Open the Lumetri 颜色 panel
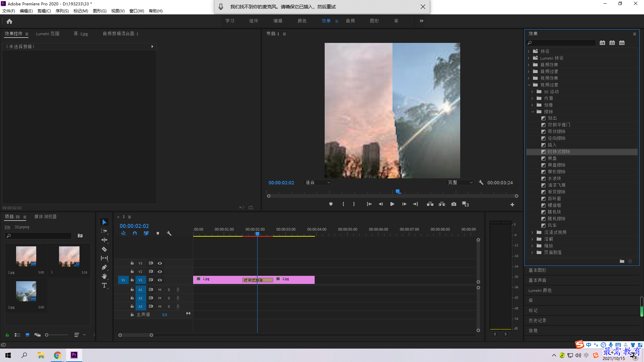644x362 pixels. point(540,290)
